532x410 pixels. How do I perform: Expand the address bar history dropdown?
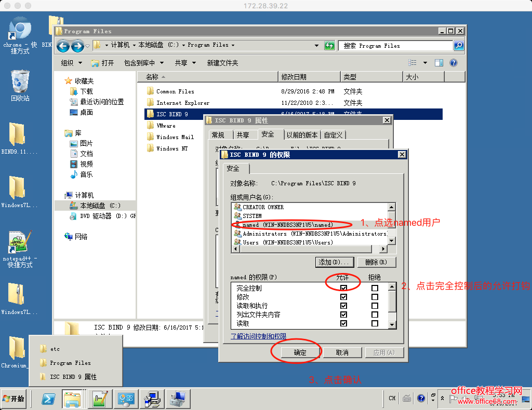click(x=316, y=45)
